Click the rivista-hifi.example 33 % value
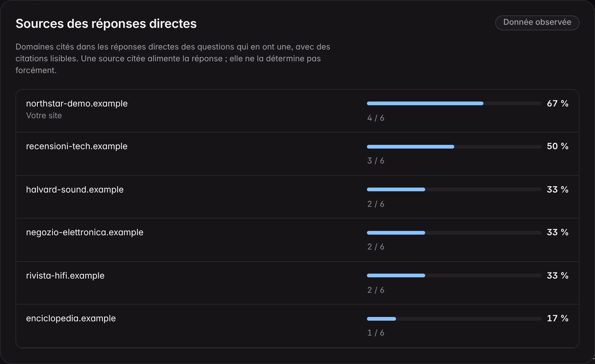Viewport: 595px width, 364px height. pos(558,275)
